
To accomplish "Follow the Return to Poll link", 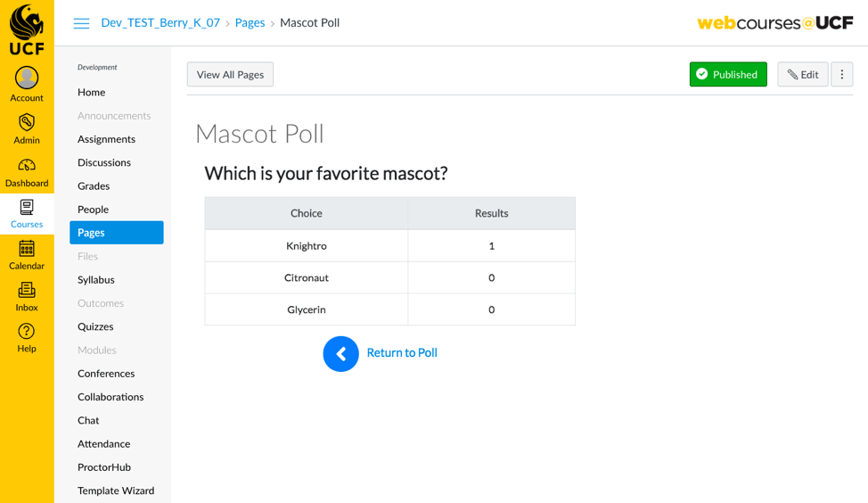I will [402, 353].
